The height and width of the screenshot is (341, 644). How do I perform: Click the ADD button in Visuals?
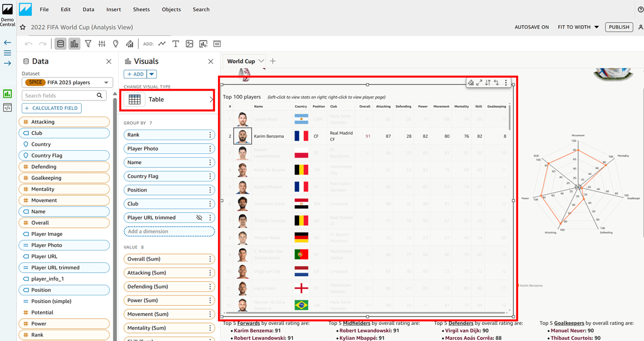[x=136, y=74]
